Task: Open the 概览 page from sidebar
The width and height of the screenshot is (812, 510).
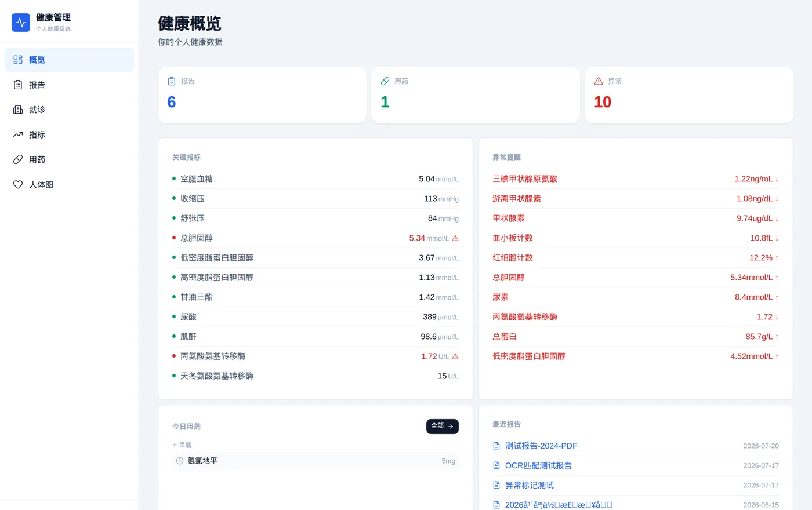Action: [69, 60]
